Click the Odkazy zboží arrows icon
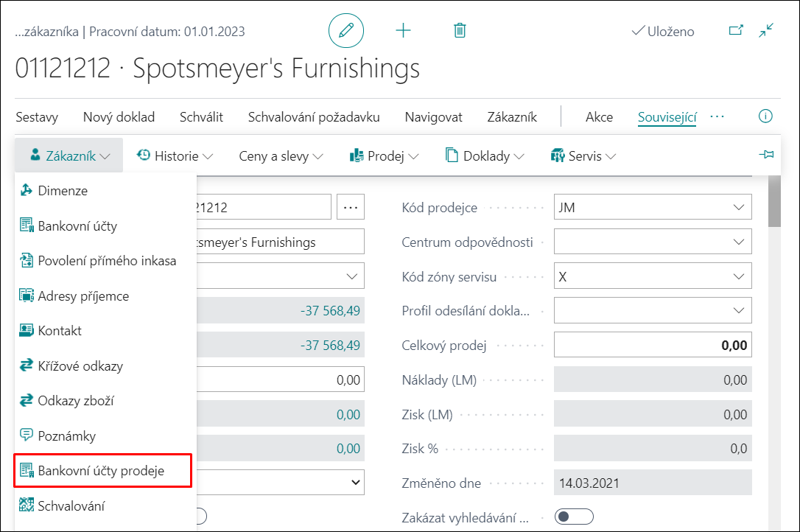 [x=27, y=400]
